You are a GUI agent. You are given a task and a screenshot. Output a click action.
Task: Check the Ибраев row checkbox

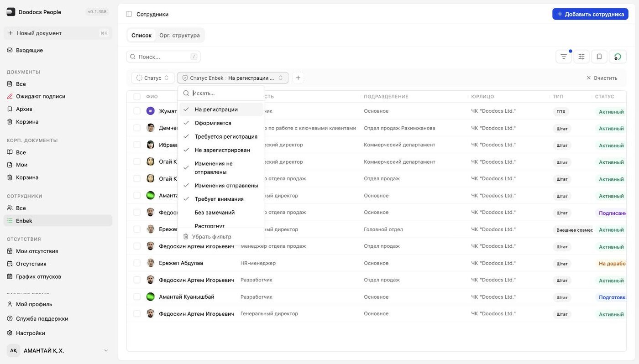click(137, 145)
